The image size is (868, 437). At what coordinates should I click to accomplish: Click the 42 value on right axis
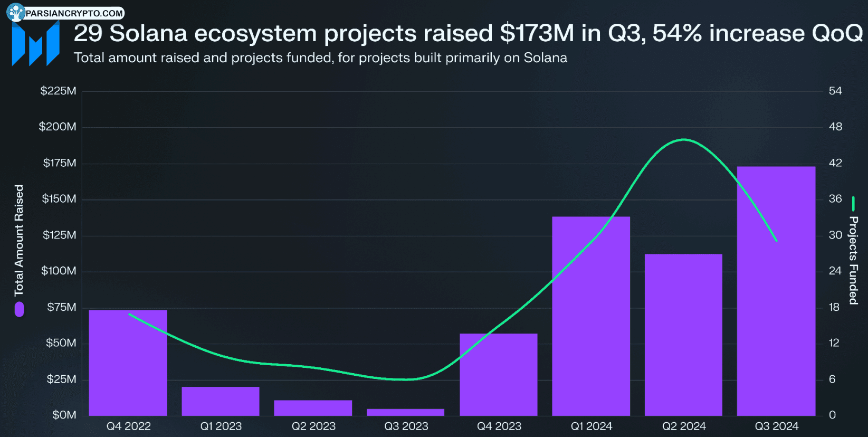tap(835, 163)
